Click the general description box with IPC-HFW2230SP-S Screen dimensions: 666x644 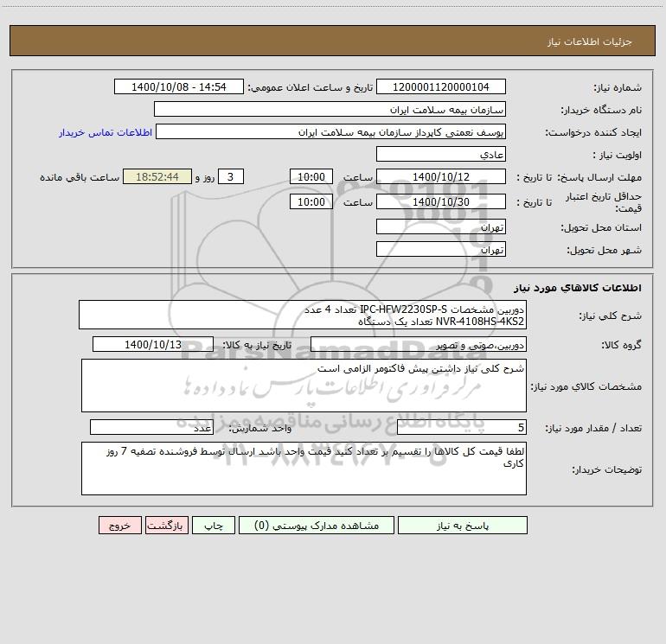point(303,315)
